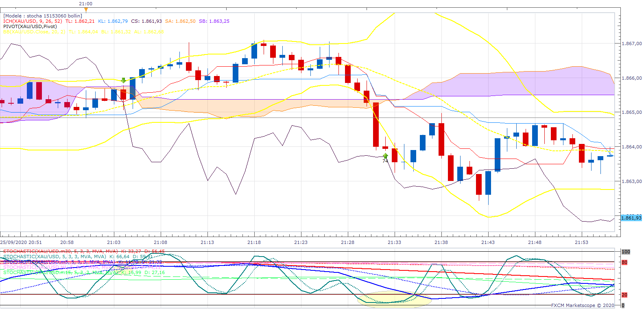Image resolution: width=644 pixels, height=309 pixels.
Task: Click the Bollinger TL: 1.864,04 value
Action: click(83, 32)
